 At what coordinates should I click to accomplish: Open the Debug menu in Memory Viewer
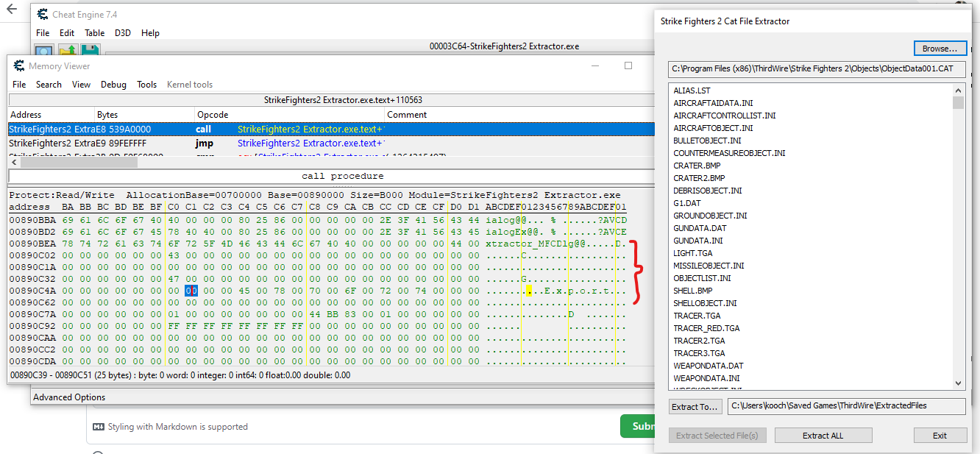113,85
